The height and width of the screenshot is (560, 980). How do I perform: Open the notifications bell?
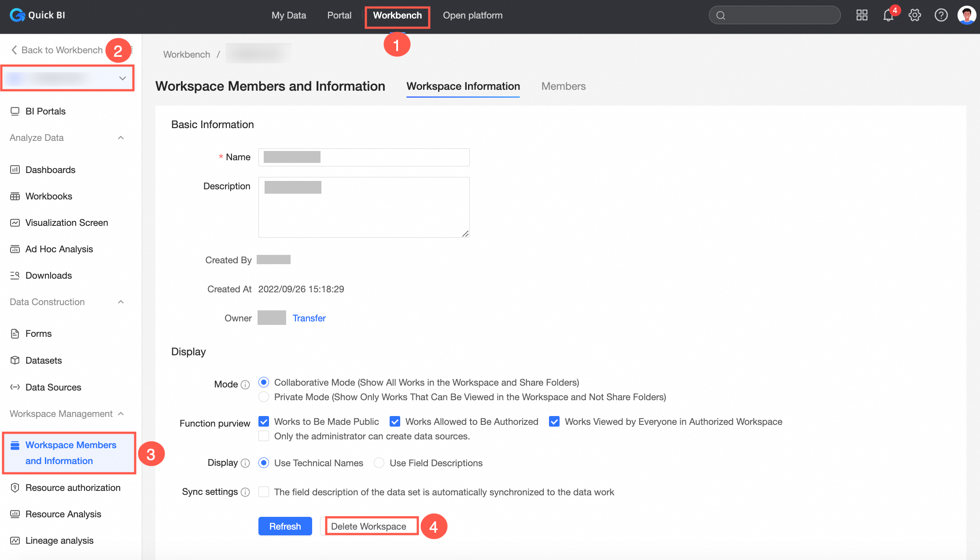coord(888,15)
